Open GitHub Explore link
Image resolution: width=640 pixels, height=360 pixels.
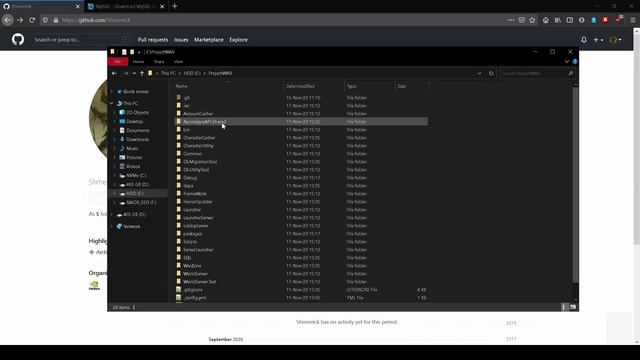pyautogui.click(x=238, y=40)
